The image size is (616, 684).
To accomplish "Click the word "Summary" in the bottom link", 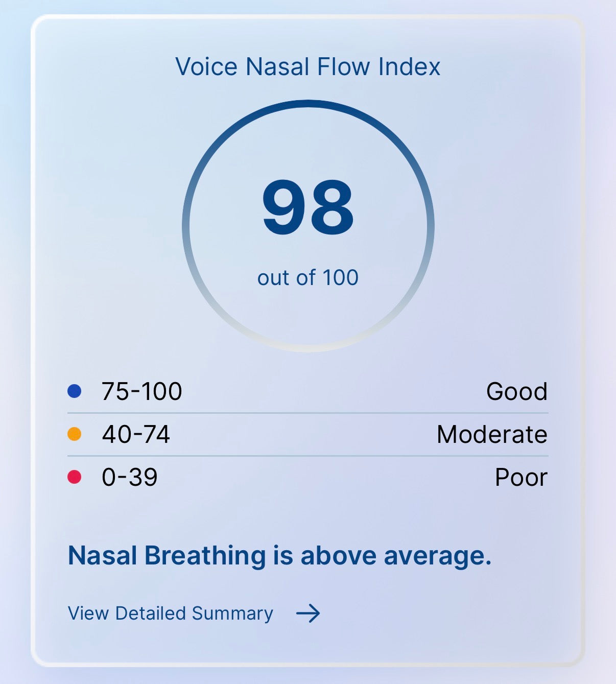I will click(x=232, y=613).
